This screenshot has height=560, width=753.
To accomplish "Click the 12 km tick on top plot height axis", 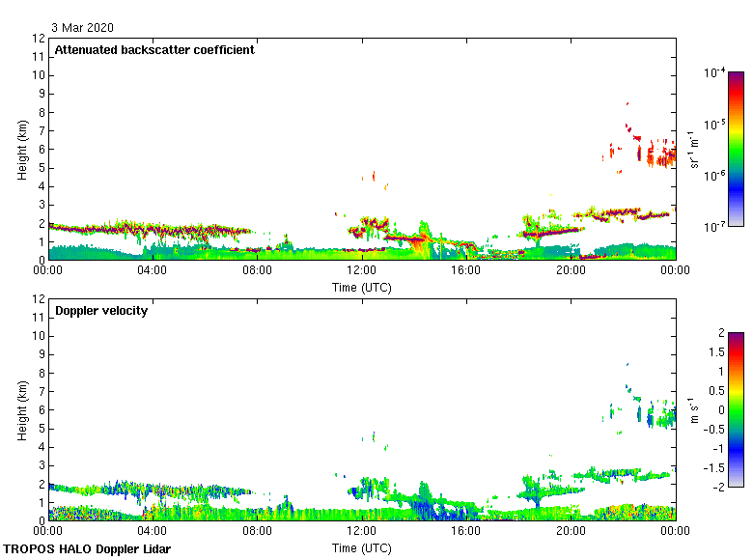I will [40, 39].
